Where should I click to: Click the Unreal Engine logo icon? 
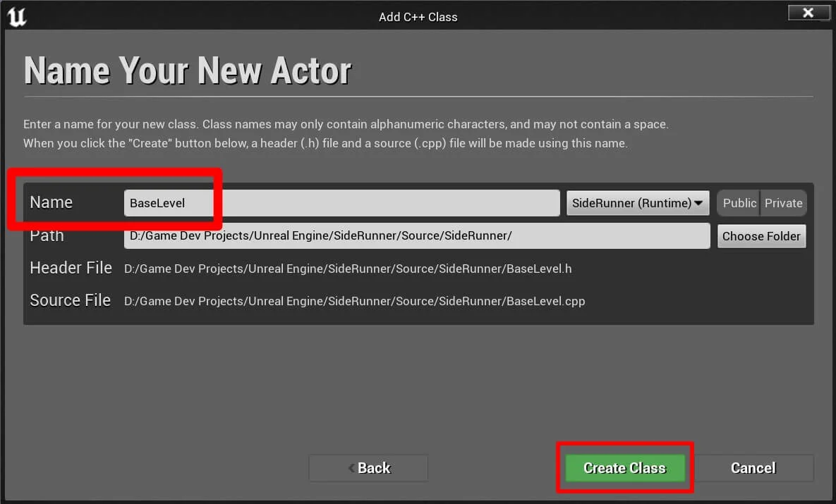[17, 16]
